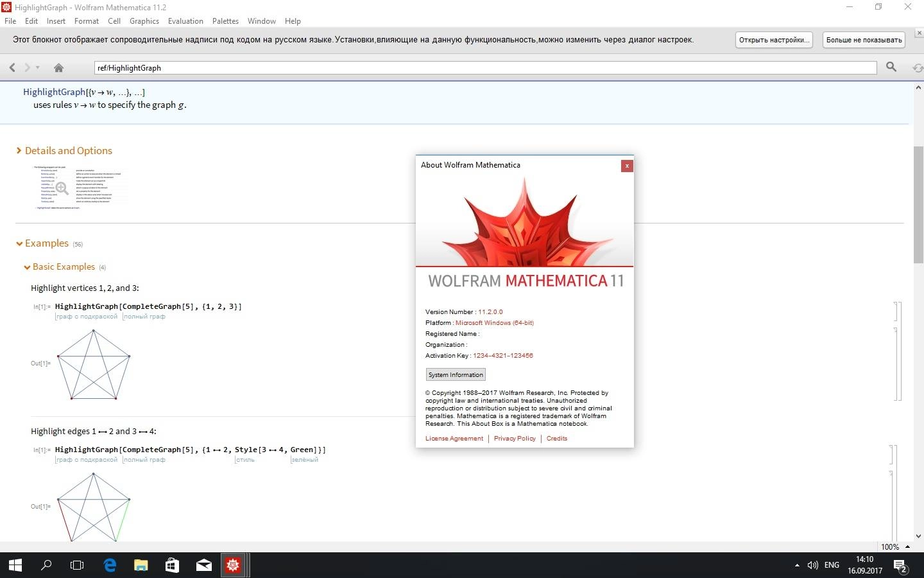Open Task View on the taskbar
The width and height of the screenshot is (924, 578).
(x=77, y=565)
